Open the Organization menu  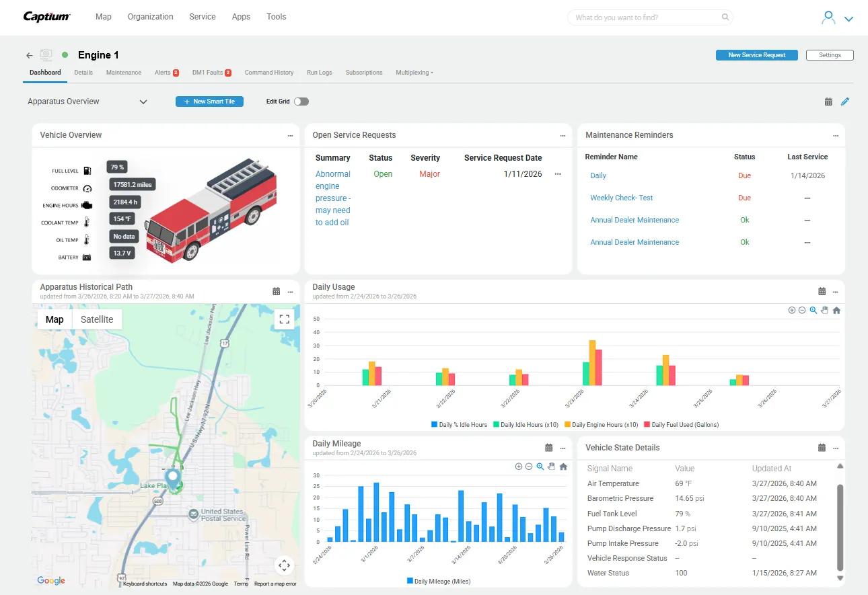tap(150, 17)
